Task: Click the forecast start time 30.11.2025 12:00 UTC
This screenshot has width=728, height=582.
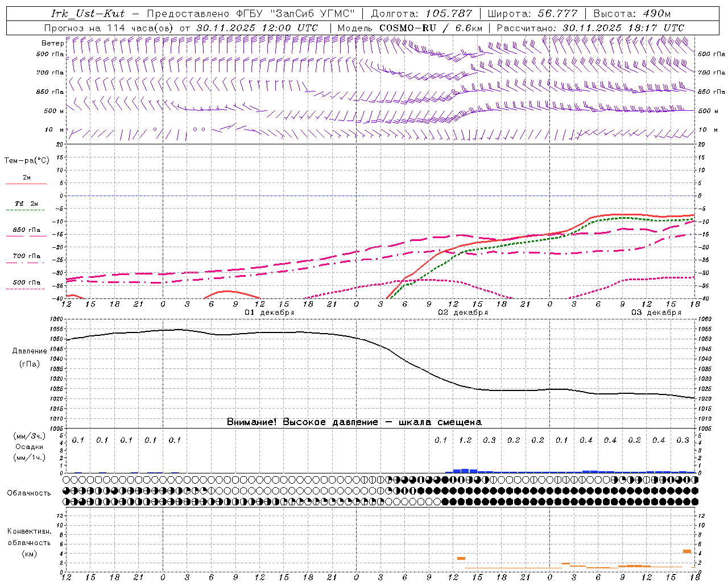Action: click(257, 28)
